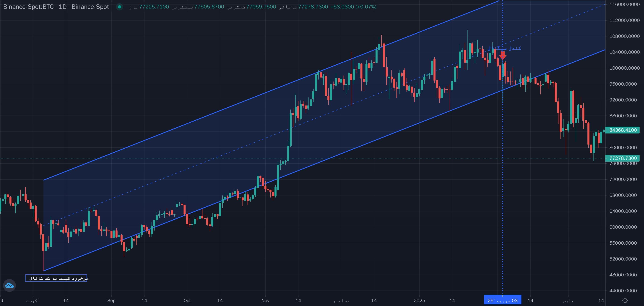
Task: Click the Nov label on time axis
Action: click(265, 301)
